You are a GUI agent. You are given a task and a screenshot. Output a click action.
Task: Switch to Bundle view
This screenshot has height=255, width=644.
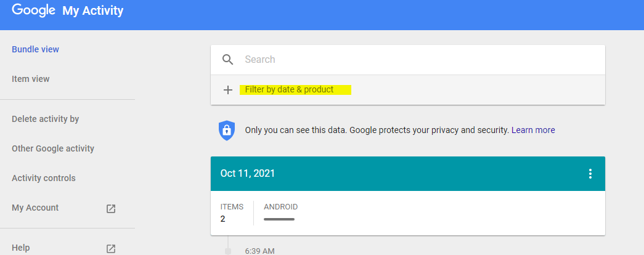[x=35, y=49]
